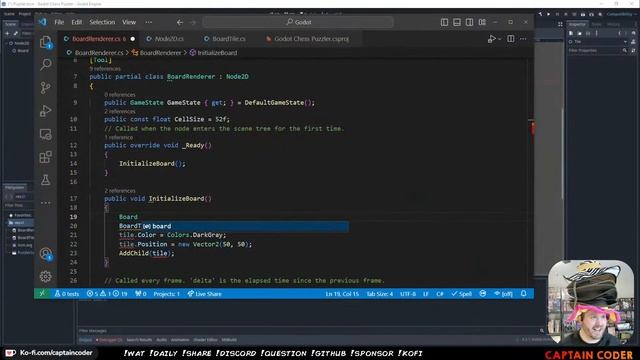The image size is (640, 360).
Task: Toggle the primary sidebar visibility
Action: tap(444, 22)
